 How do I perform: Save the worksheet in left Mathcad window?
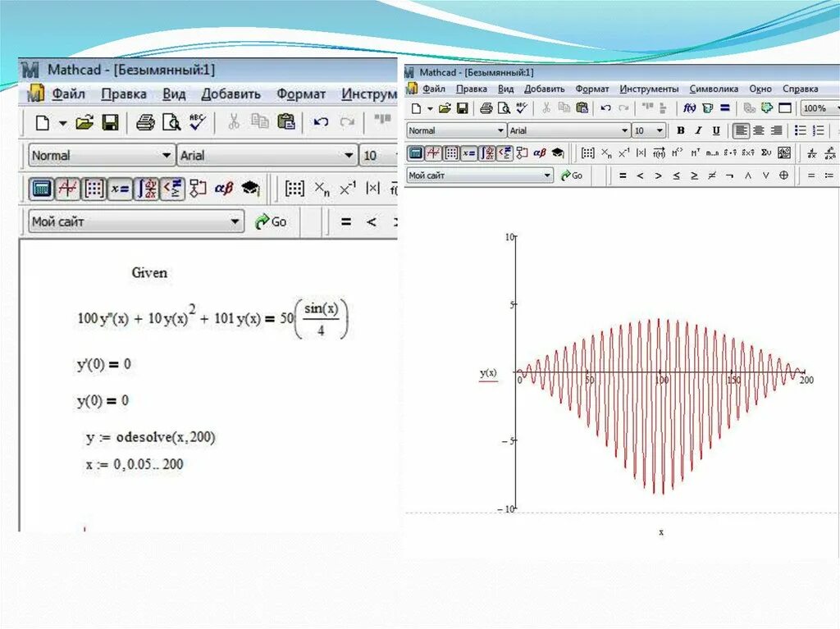pos(110,122)
